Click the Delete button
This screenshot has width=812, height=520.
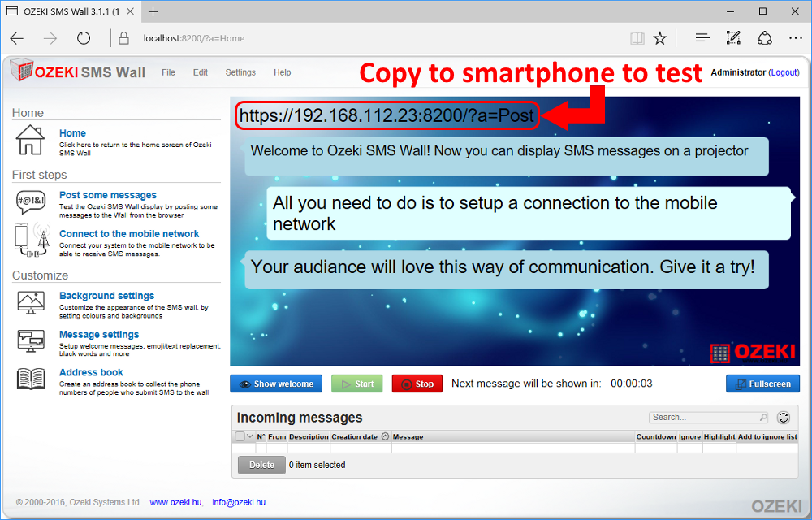click(261, 465)
